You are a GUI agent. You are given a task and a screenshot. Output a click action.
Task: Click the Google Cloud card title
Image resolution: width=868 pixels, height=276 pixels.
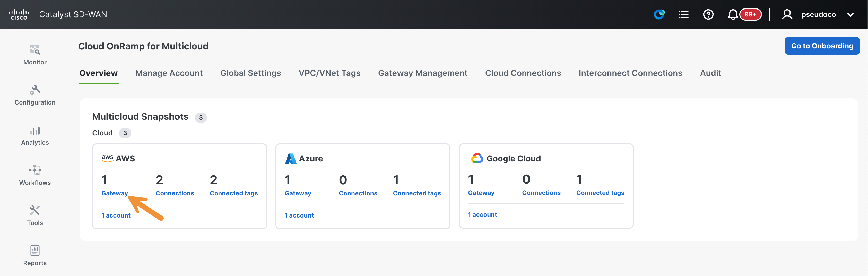[514, 158]
